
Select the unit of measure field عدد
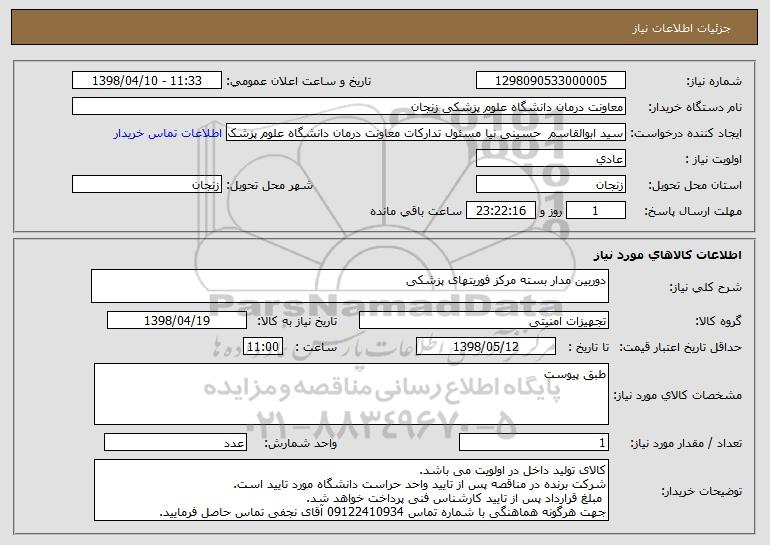point(175,442)
